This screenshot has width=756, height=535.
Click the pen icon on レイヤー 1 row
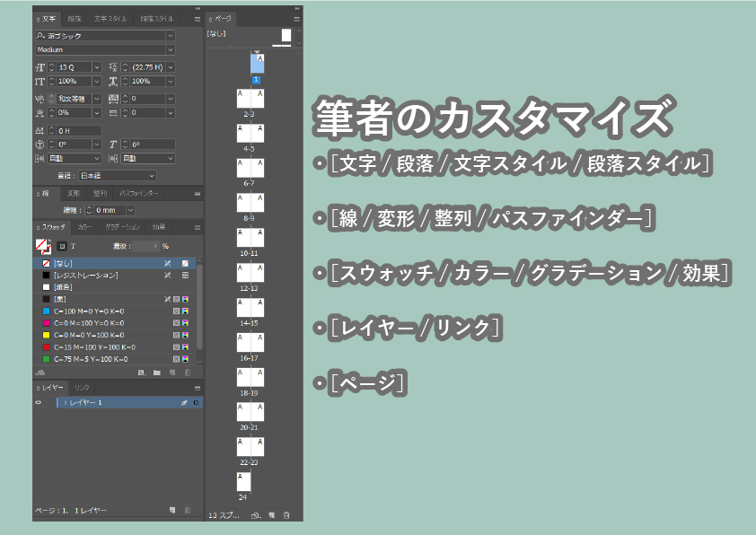click(184, 402)
